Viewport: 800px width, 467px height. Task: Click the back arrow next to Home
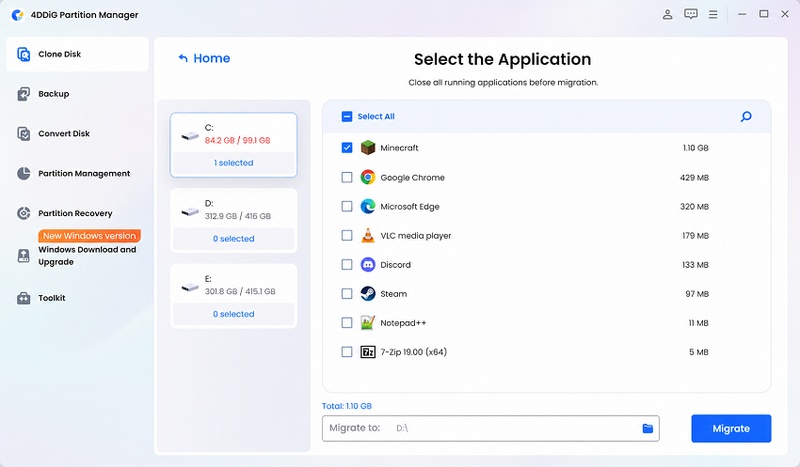[183, 58]
